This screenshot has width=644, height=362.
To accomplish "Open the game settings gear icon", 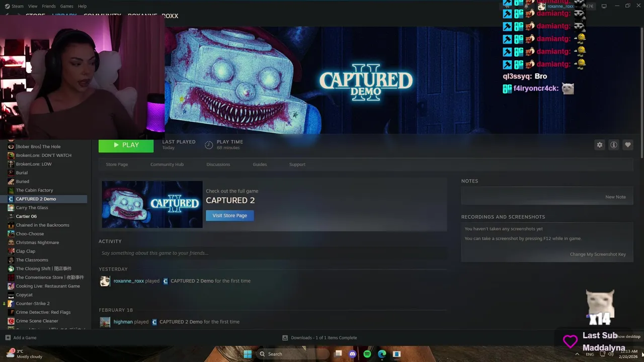I will (599, 145).
